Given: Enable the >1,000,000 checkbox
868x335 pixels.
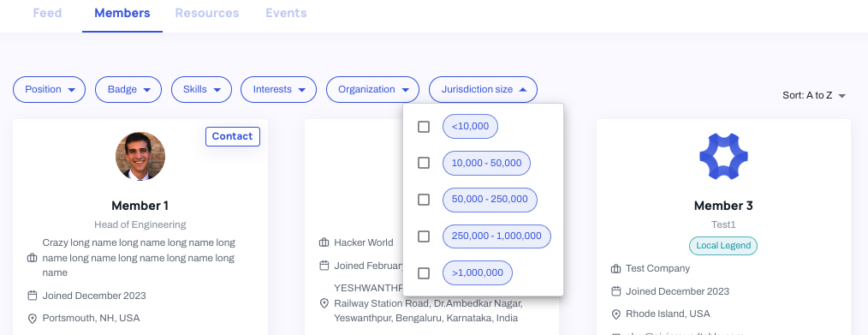Looking at the screenshot, I should (424, 273).
